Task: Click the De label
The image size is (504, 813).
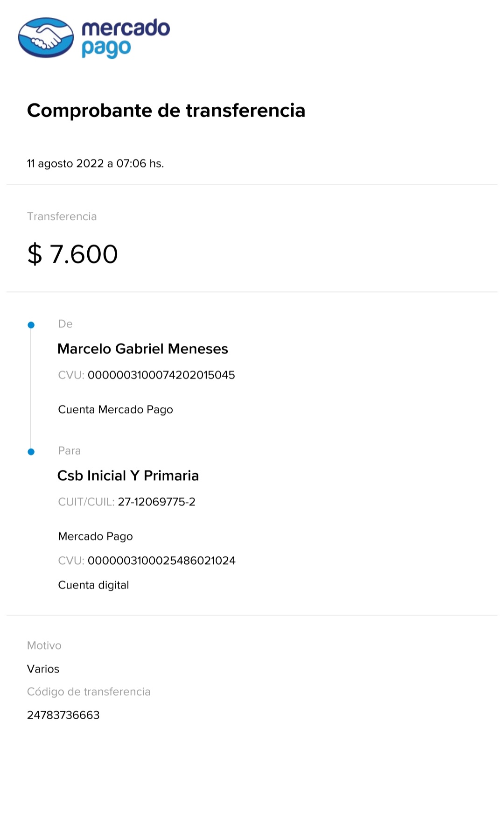Action: 65,324
